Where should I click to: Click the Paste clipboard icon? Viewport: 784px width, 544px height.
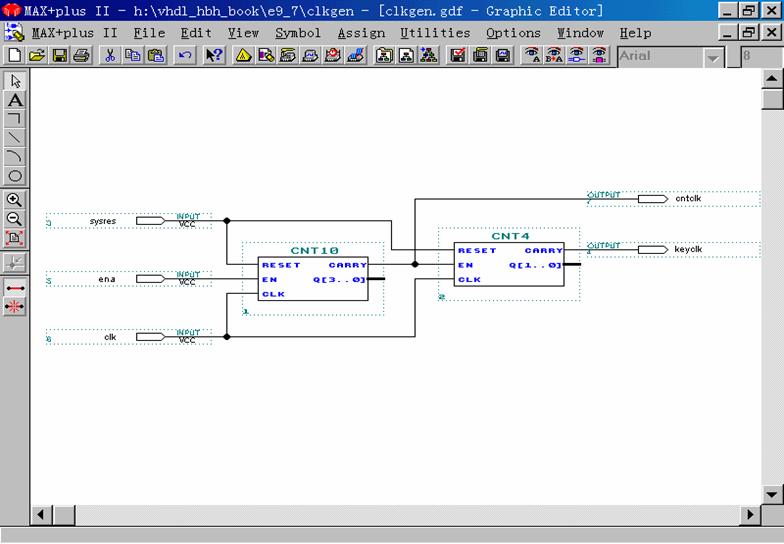[x=156, y=55]
